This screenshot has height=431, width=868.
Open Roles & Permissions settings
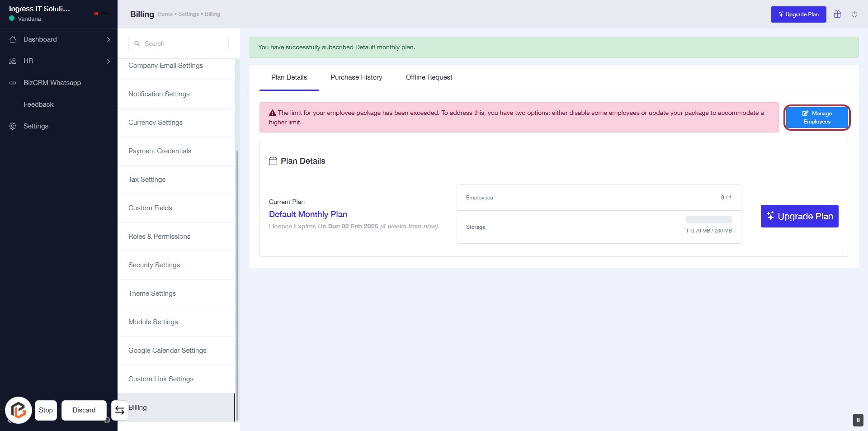[x=159, y=237]
